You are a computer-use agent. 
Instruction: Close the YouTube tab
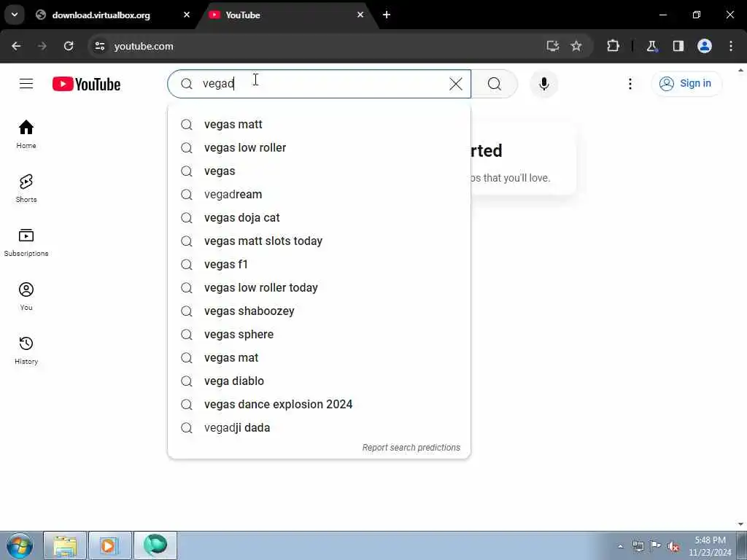[360, 15]
